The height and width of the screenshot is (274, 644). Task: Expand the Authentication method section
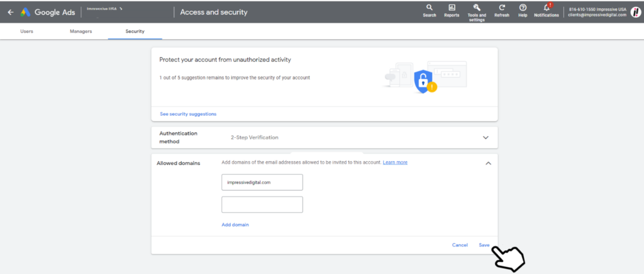point(485,137)
